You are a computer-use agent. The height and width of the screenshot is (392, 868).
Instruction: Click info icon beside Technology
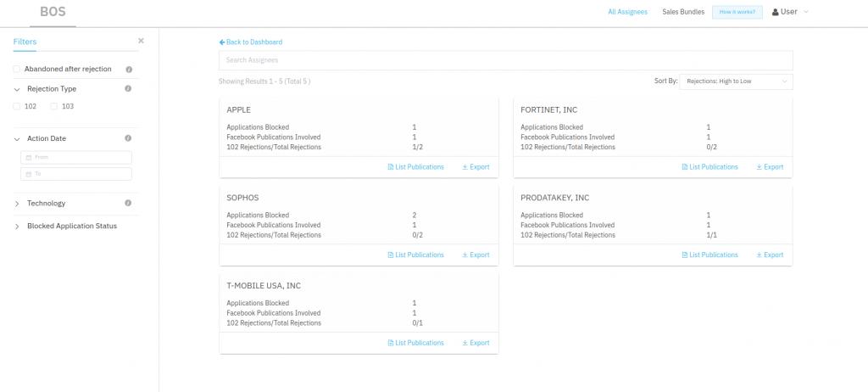click(128, 203)
